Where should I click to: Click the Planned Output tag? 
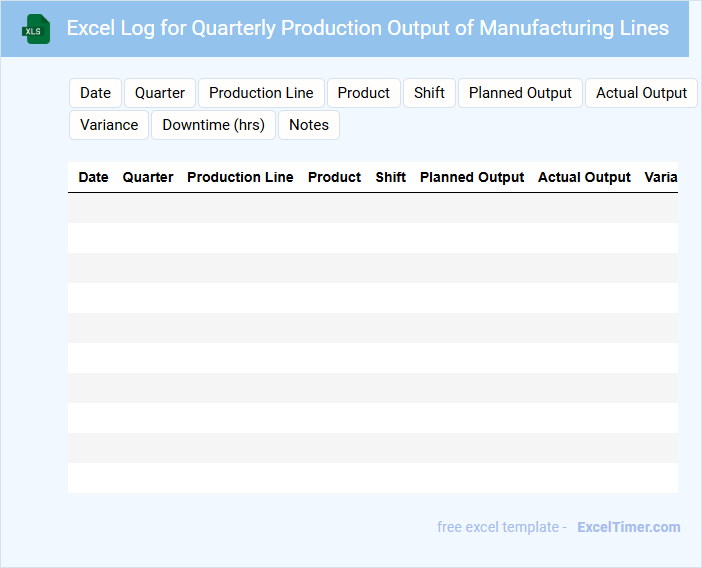pyautogui.click(x=520, y=93)
